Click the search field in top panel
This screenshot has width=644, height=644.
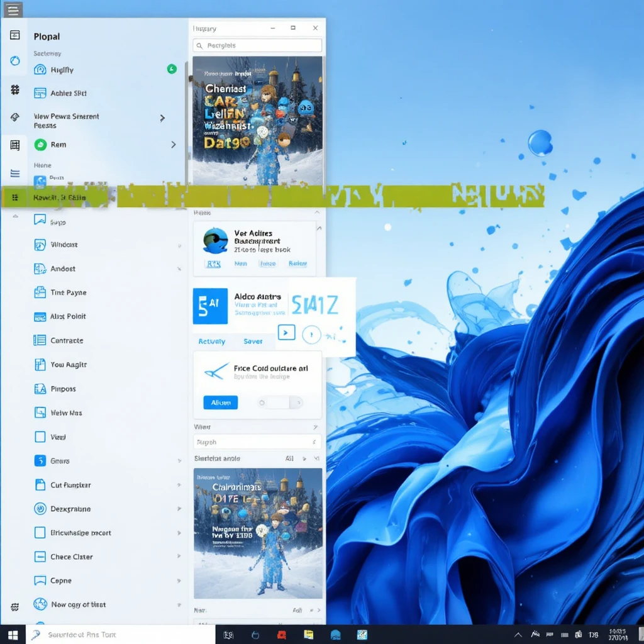click(258, 45)
